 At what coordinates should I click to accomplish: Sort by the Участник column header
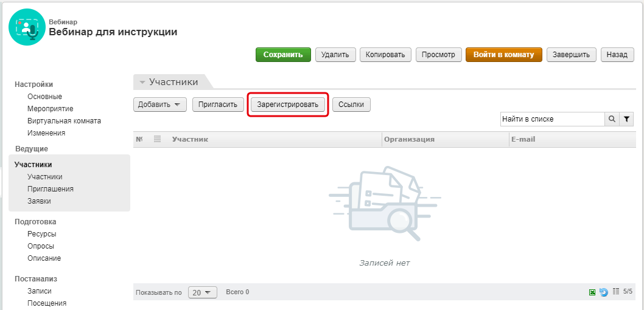(190, 139)
